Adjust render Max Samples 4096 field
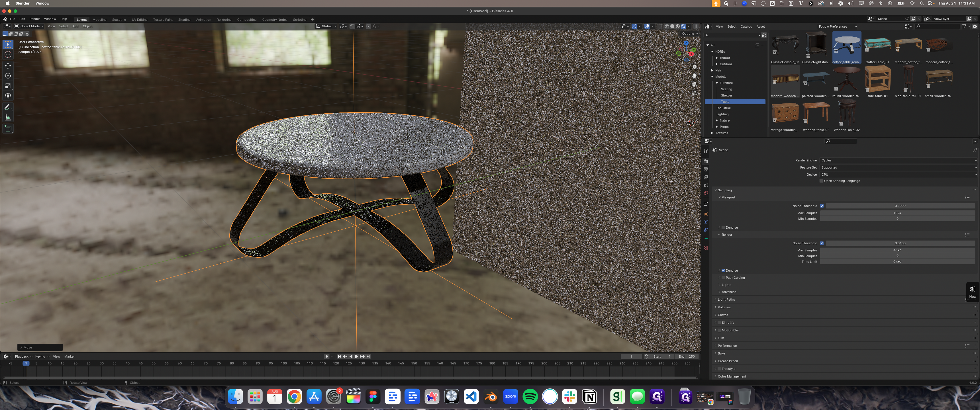The image size is (980, 410). click(x=897, y=250)
